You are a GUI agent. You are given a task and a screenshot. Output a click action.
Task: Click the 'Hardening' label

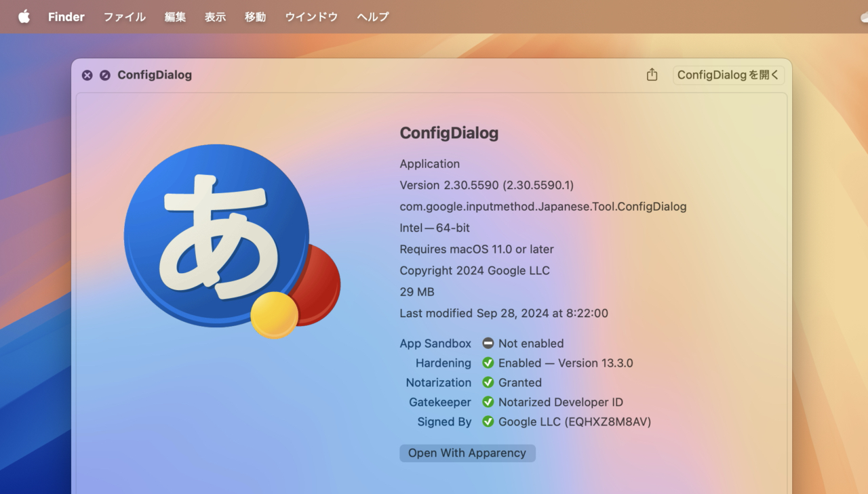click(443, 363)
